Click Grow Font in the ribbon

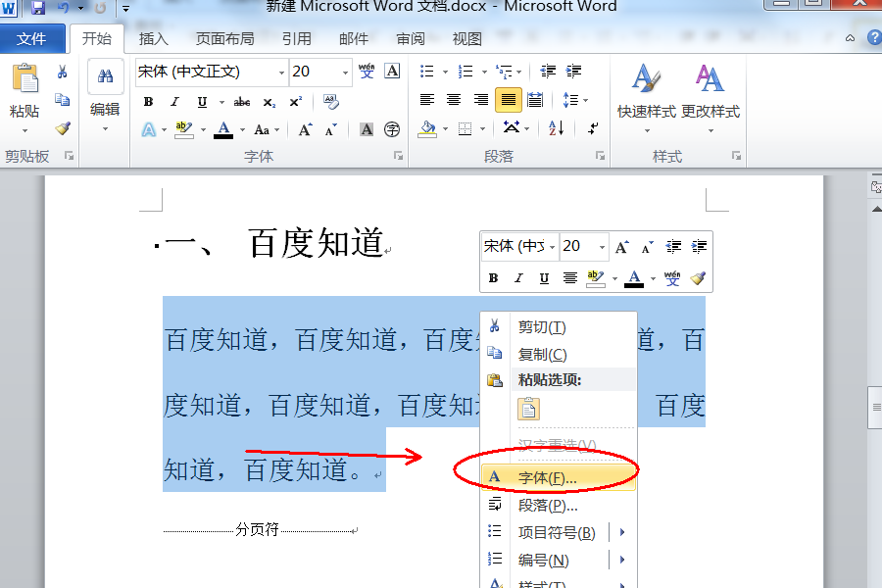click(305, 130)
